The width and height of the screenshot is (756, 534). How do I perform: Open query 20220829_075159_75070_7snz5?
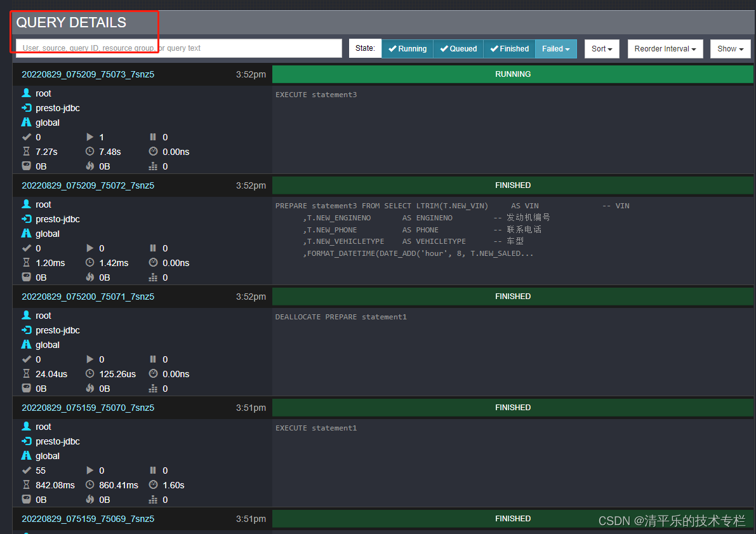pyautogui.click(x=88, y=408)
